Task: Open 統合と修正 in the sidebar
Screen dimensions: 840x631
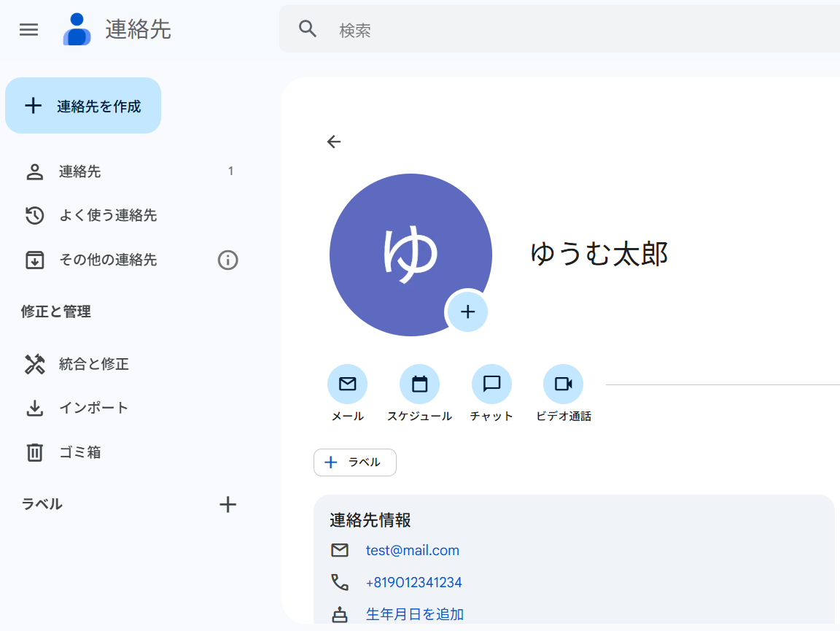Action: tap(93, 364)
